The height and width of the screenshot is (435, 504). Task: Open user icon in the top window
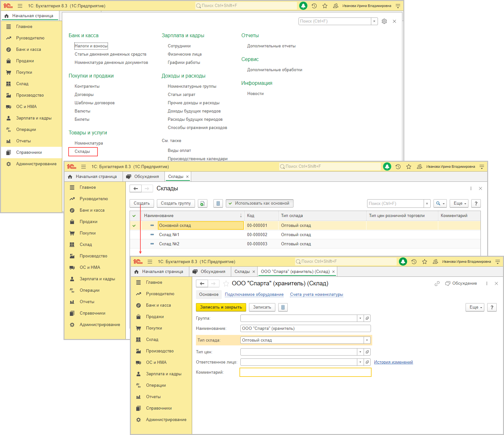click(x=336, y=6)
